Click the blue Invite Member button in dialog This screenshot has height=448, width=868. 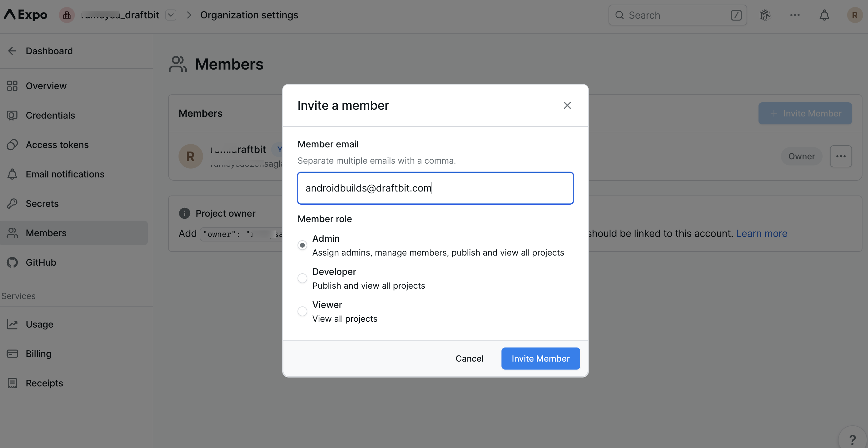pos(540,358)
